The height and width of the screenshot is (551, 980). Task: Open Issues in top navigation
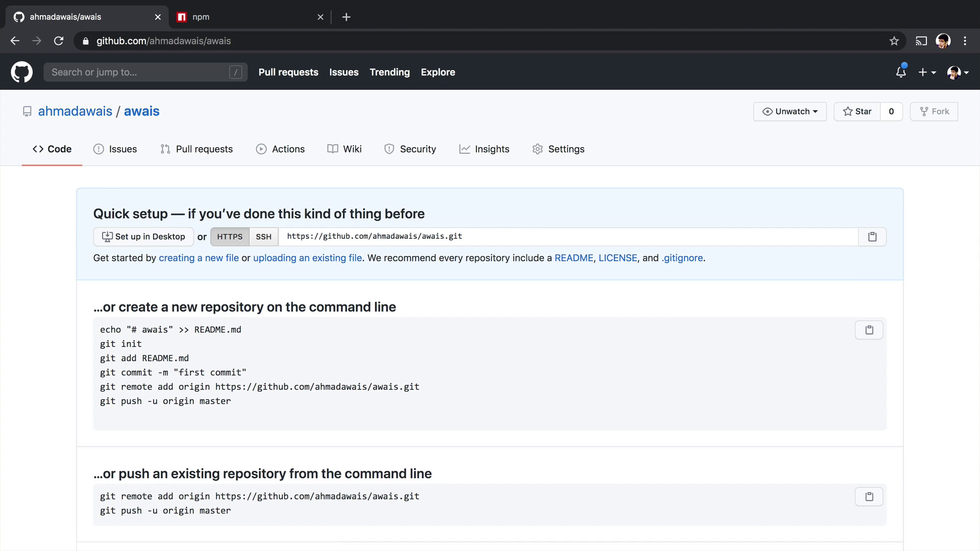point(344,72)
